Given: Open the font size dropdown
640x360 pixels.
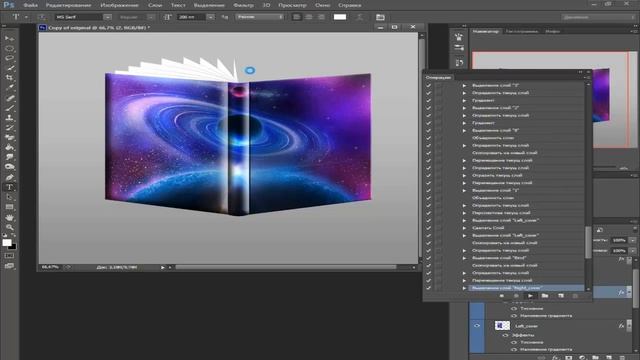Looking at the screenshot, I should click(x=211, y=17).
